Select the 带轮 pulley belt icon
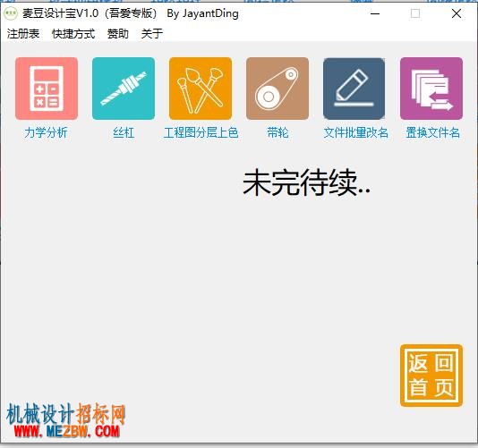The height and width of the screenshot is (448, 478). tap(277, 89)
